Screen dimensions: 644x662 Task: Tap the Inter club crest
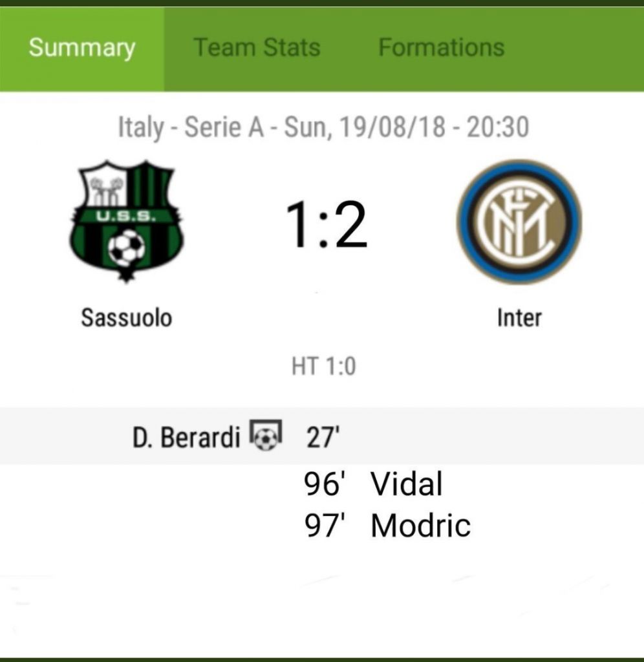click(519, 222)
